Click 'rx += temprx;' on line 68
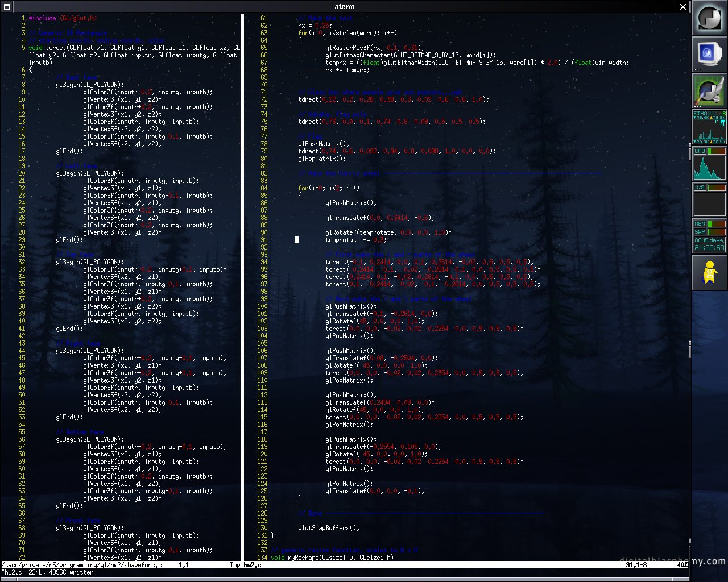 348,70
